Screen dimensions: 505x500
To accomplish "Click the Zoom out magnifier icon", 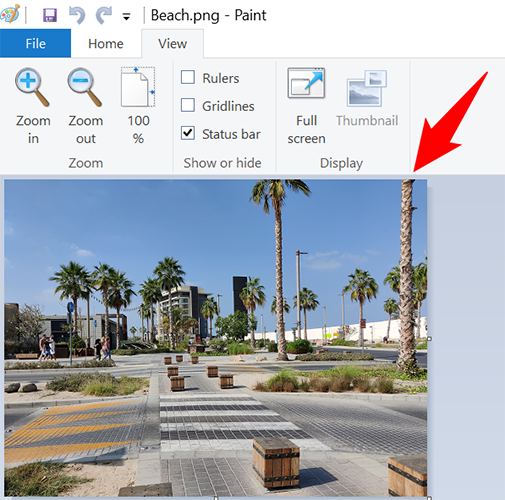I will coord(85,87).
